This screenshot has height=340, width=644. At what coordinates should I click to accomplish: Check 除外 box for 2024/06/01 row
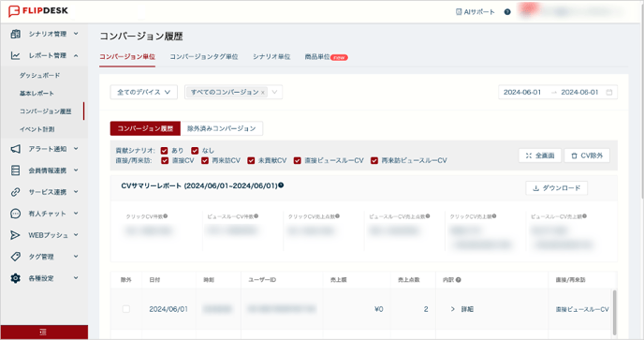[x=126, y=309]
